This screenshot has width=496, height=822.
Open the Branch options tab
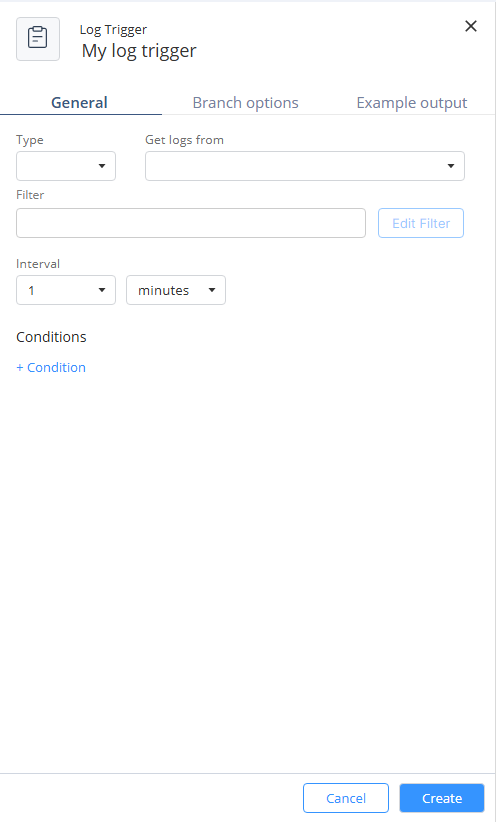pos(245,102)
